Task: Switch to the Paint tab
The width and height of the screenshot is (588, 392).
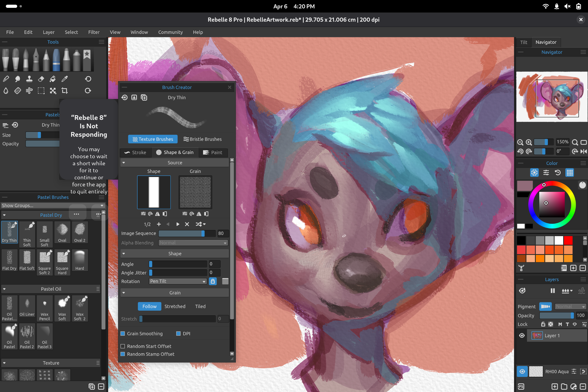Action: [x=213, y=152]
